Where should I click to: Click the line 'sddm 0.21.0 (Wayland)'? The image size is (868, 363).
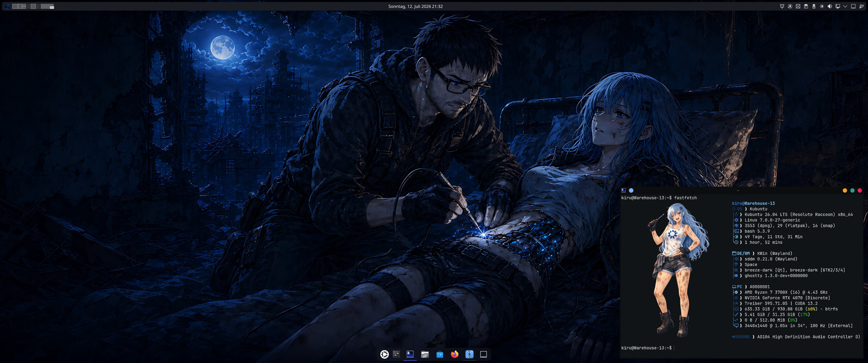pos(771,259)
